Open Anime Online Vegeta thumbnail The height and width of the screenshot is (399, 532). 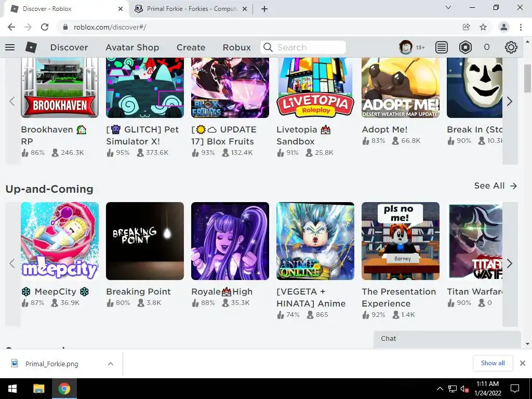(x=315, y=241)
